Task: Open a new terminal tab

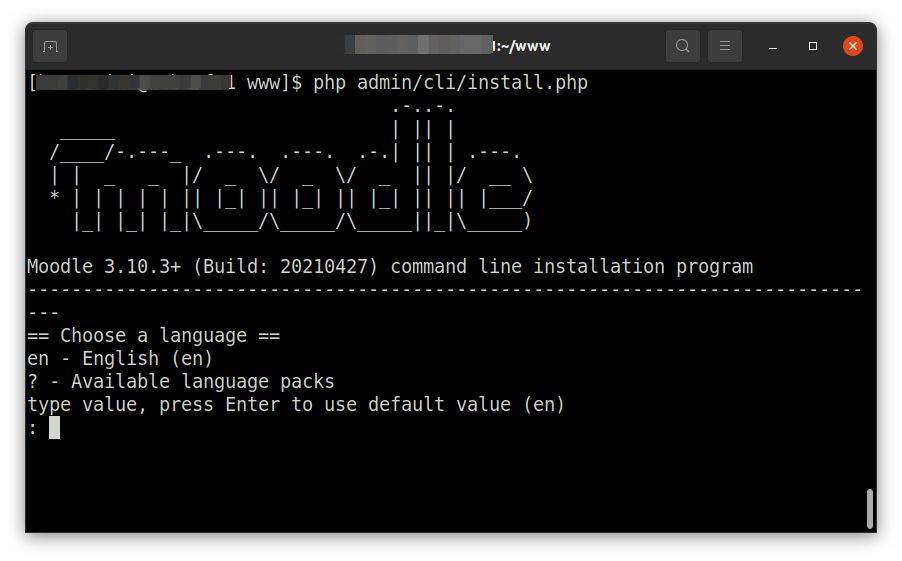Action: 50,46
